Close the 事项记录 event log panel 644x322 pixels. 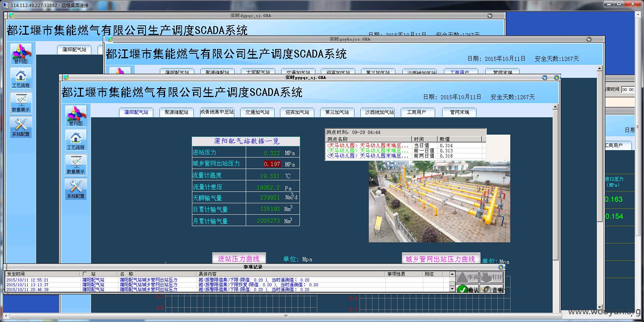tap(501, 267)
